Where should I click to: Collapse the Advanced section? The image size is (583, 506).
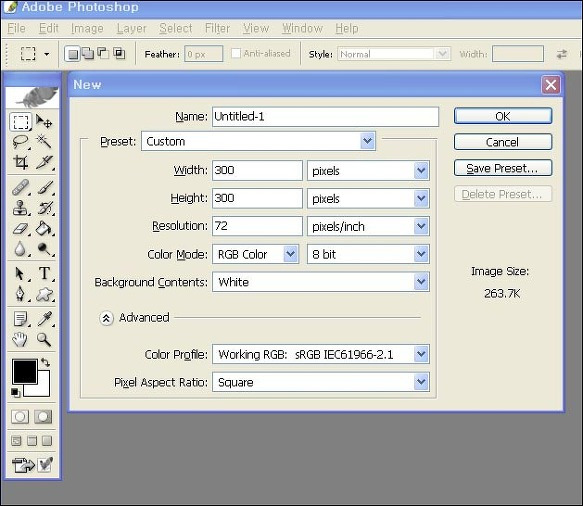106,318
